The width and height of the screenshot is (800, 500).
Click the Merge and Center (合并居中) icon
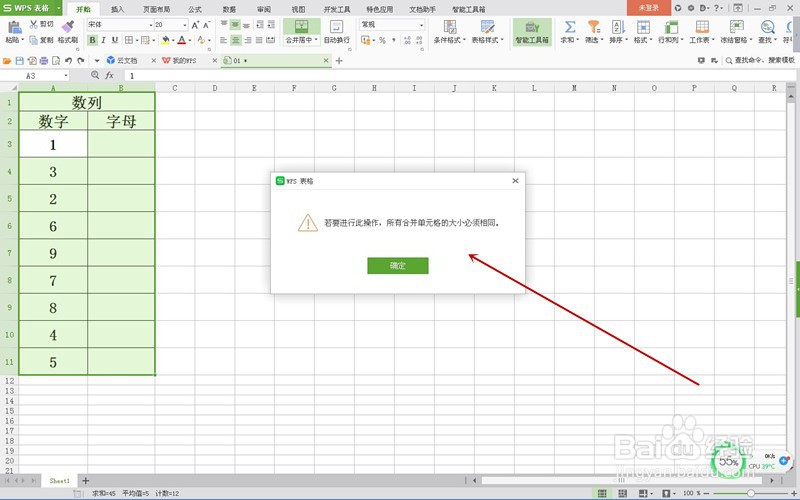tap(302, 27)
